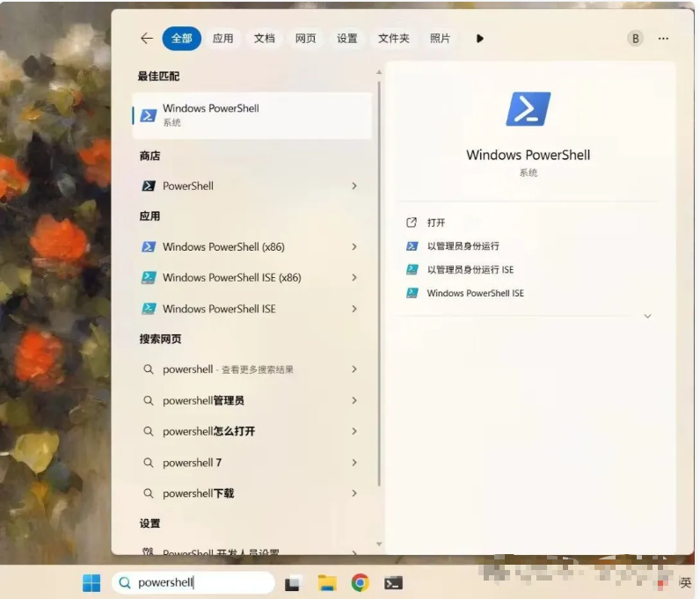Click the icon beside 以管理员身份运行

[x=412, y=246]
